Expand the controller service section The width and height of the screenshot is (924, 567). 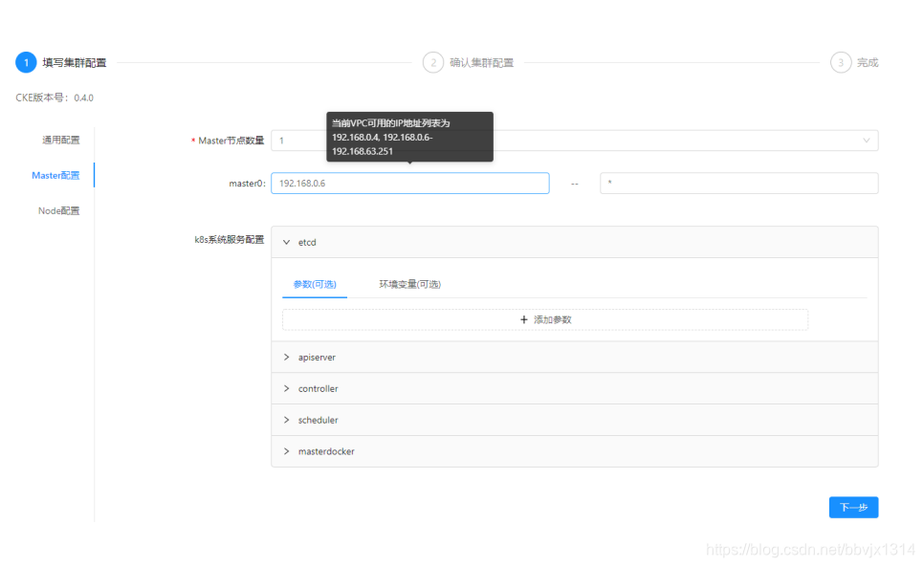point(286,388)
